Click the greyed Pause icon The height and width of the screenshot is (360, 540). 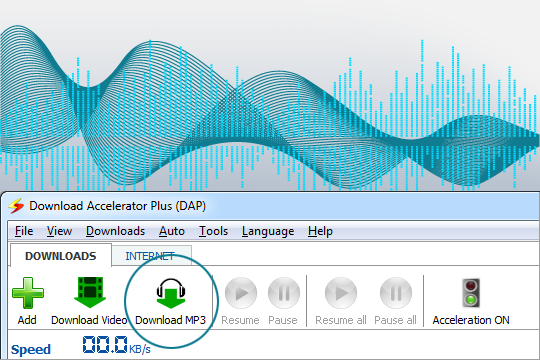[284, 293]
